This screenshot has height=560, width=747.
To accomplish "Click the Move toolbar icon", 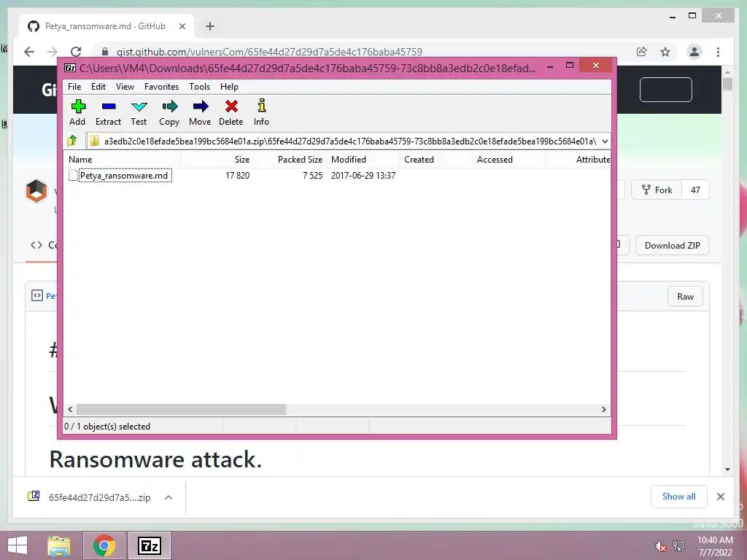I will tap(200, 112).
